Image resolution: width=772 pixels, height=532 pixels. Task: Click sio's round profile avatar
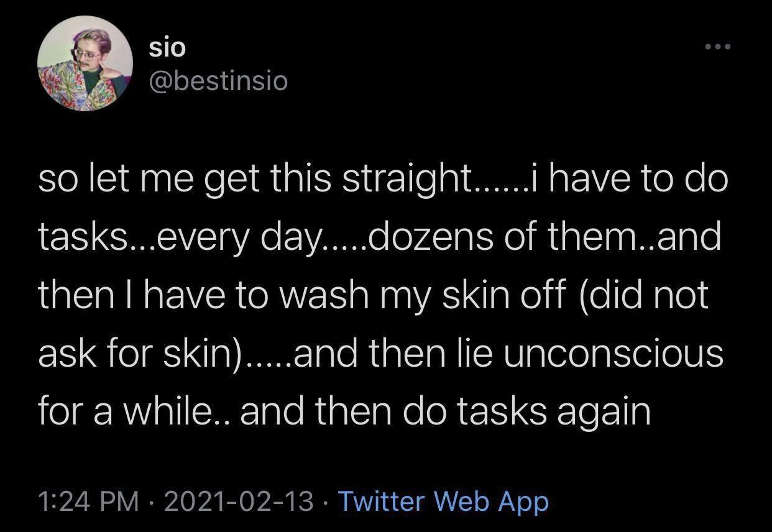[85, 63]
